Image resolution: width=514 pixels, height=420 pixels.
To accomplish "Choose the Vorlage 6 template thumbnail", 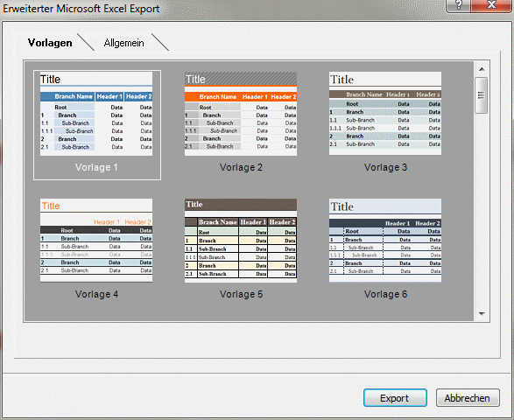I will click(x=385, y=240).
